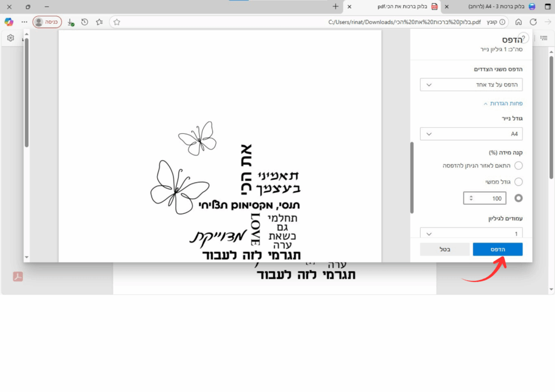Open a new browser tab
The height and width of the screenshot is (392, 555).
pos(335,6)
